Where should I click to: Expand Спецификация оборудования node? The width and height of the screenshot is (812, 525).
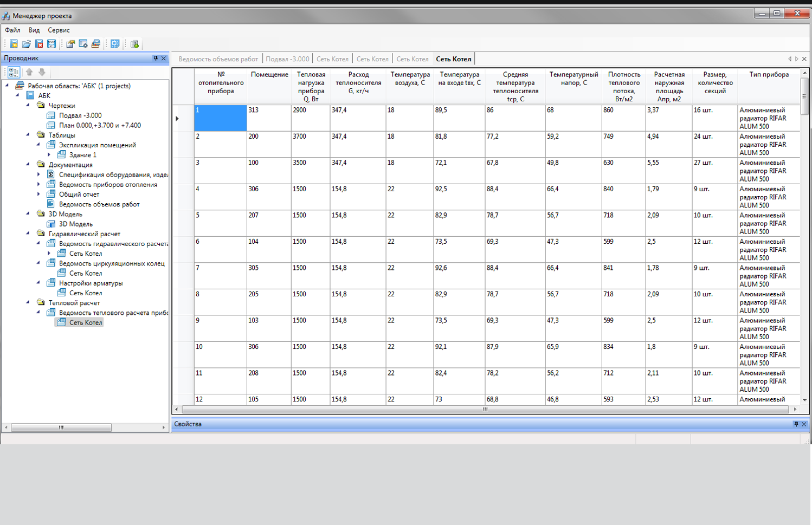[x=38, y=174]
